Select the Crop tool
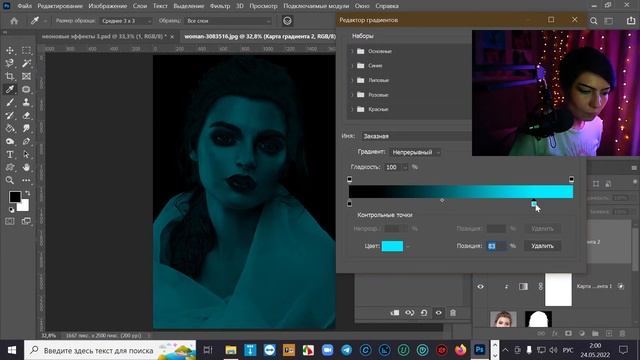 pos(10,76)
